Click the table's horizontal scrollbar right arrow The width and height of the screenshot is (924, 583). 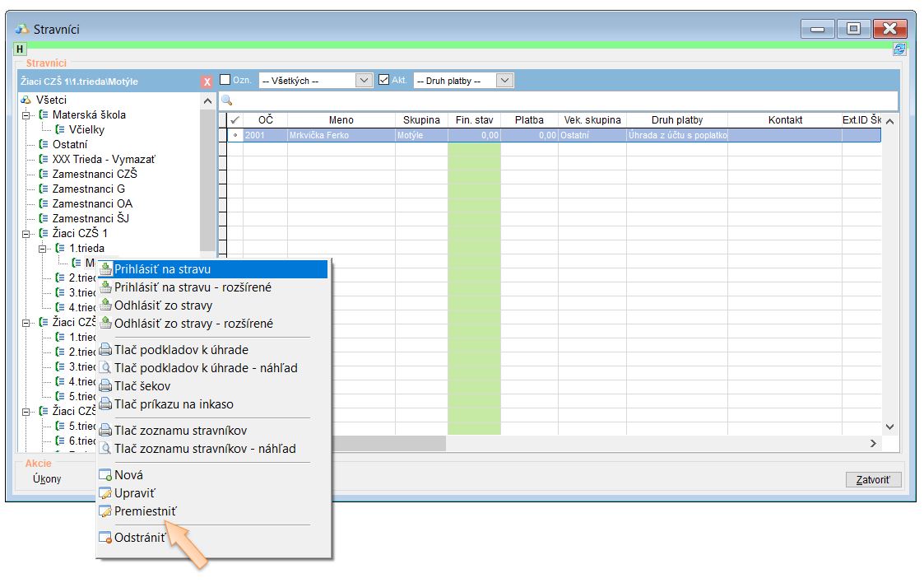[874, 443]
